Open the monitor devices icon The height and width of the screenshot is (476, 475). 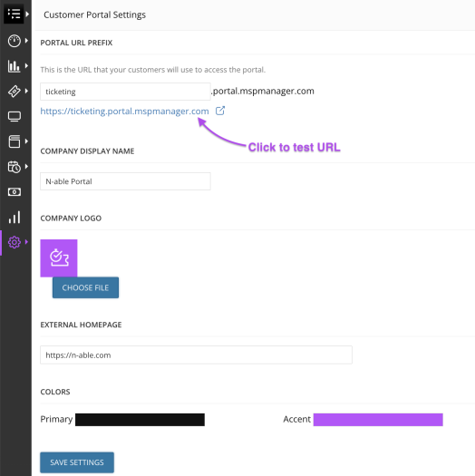(x=14, y=116)
